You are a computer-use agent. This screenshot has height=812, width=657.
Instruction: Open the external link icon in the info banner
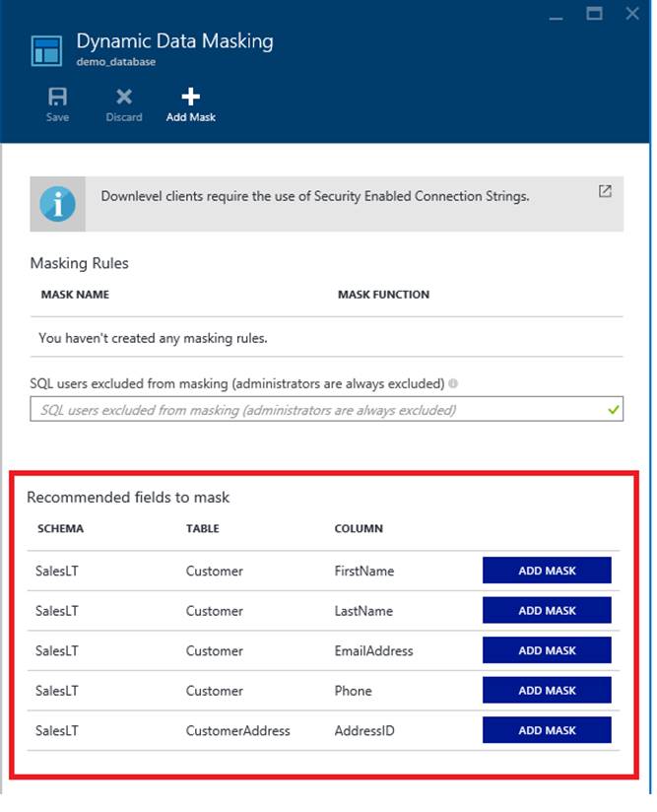point(605,191)
